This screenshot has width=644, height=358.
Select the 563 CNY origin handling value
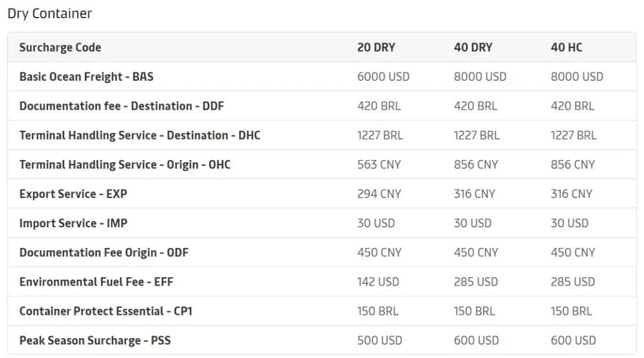(x=379, y=165)
